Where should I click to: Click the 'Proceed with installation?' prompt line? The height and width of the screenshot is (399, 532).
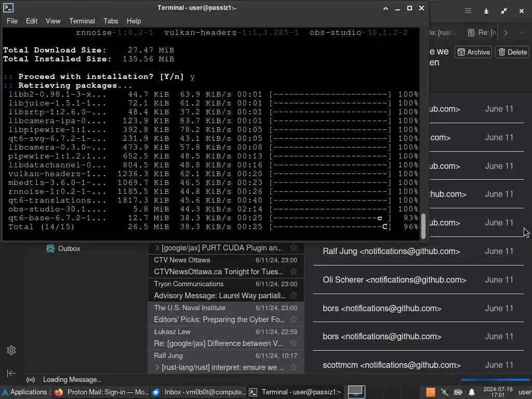[99, 77]
